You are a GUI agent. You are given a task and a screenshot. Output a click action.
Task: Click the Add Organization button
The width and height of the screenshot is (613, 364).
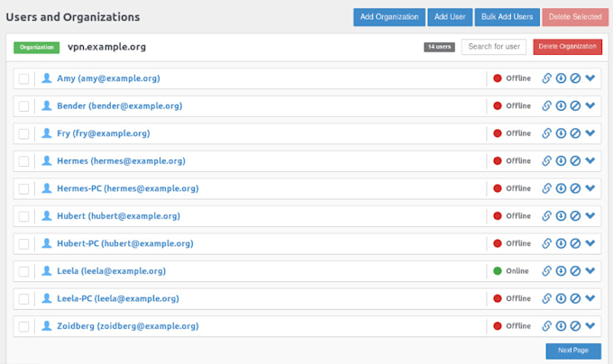click(389, 17)
